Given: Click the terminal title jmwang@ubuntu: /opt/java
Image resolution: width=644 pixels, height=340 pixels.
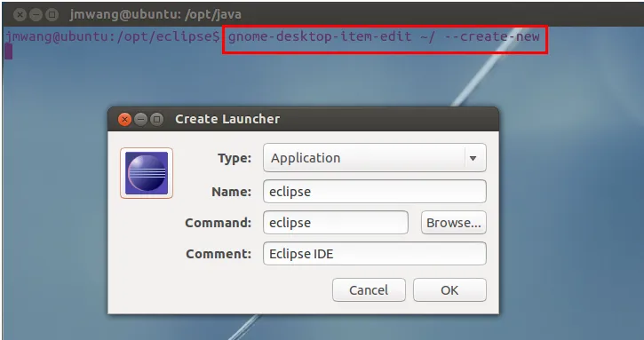Looking at the screenshot, I should click(155, 15).
